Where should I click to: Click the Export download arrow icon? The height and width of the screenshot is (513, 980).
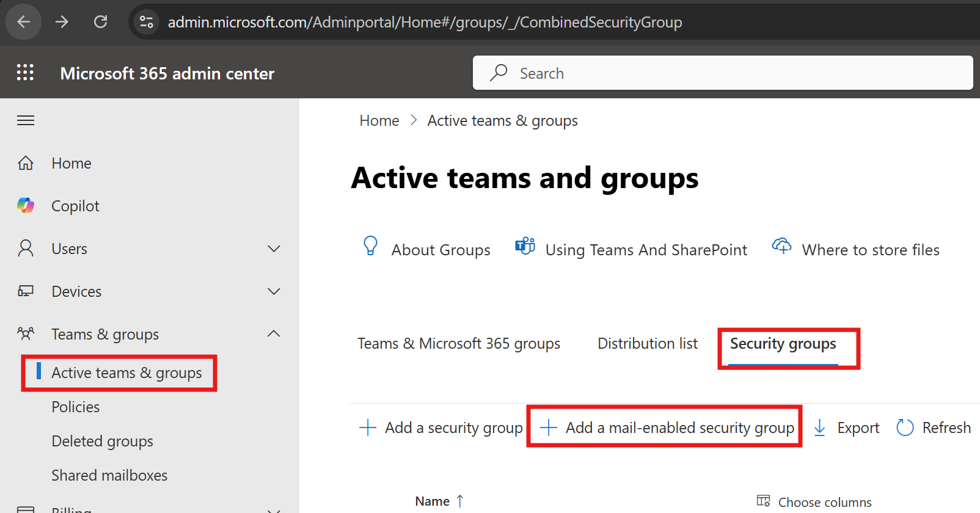click(820, 428)
